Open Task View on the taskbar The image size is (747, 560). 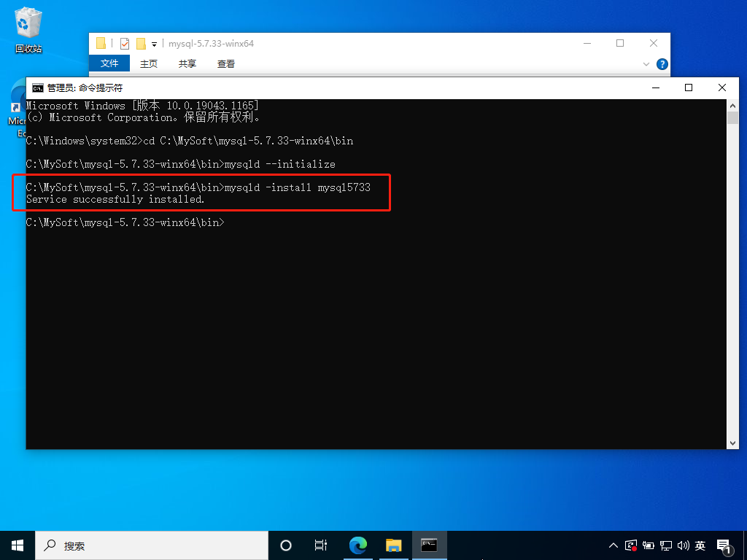tap(321, 545)
